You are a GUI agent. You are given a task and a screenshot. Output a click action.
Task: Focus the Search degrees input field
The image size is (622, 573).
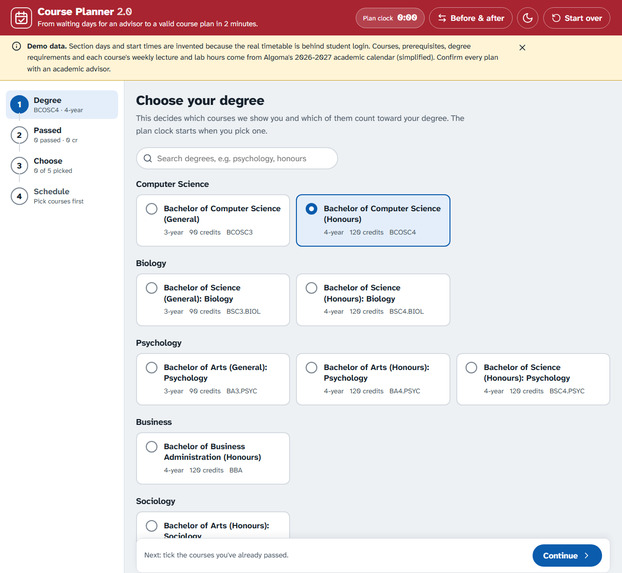point(237,158)
